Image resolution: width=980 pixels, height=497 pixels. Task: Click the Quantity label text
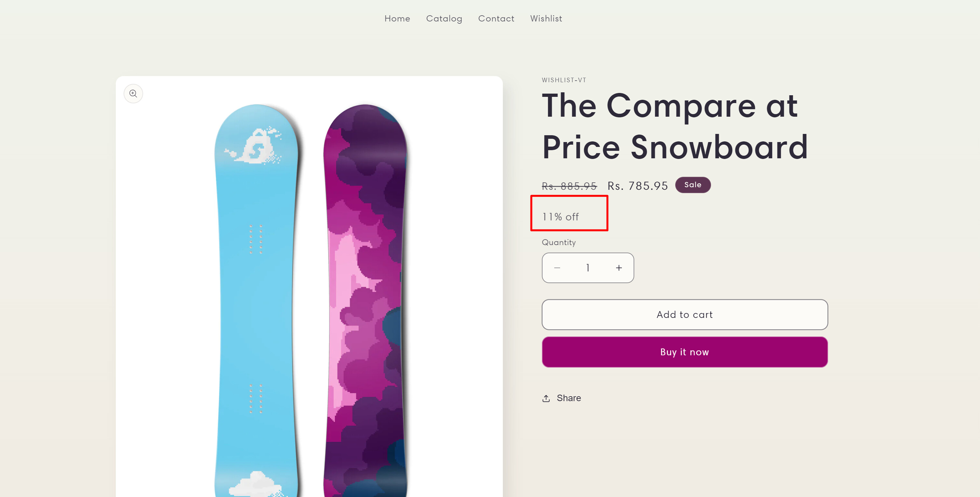tap(558, 242)
